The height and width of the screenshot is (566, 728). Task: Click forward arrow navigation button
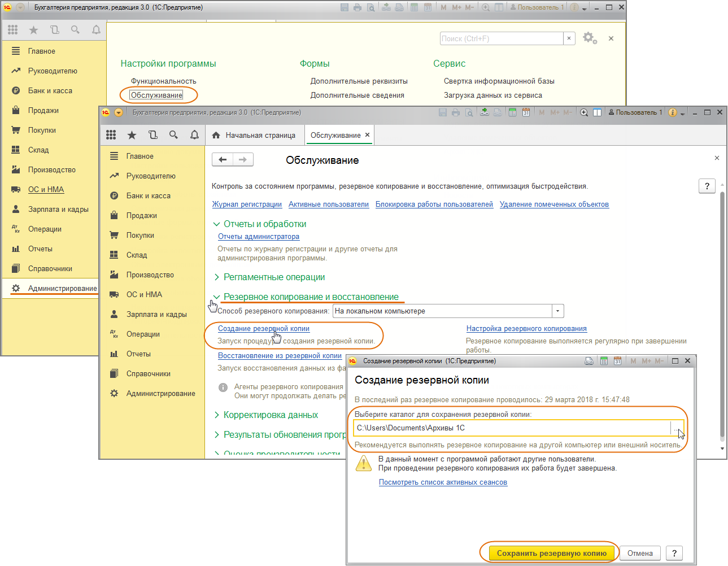click(x=243, y=160)
